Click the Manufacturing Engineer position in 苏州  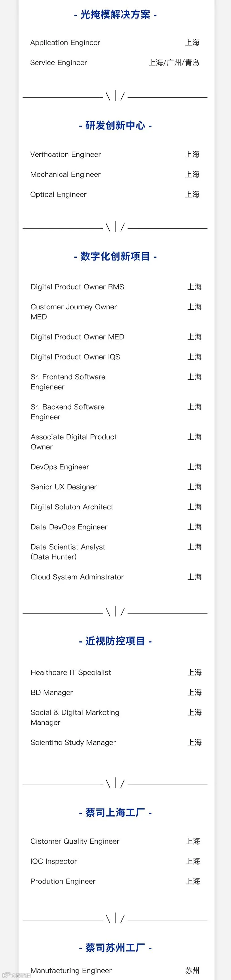[x=71, y=970]
